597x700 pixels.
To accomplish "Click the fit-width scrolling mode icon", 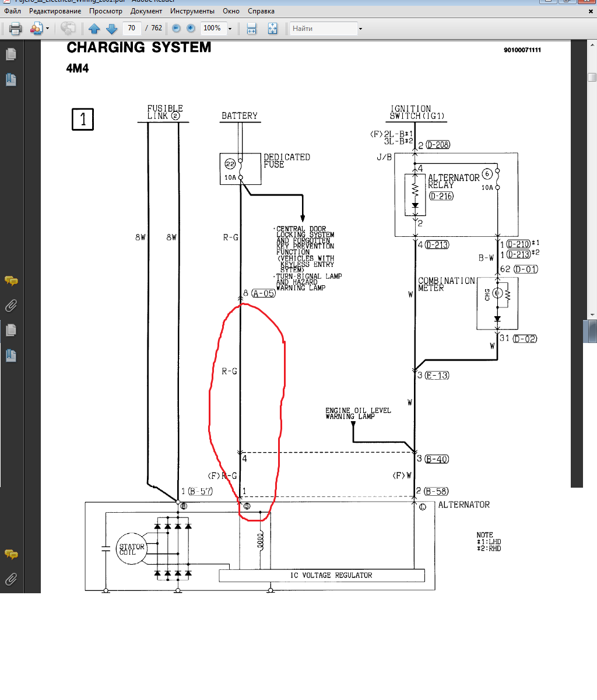I will pyautogui.click(x=251, y=29).
